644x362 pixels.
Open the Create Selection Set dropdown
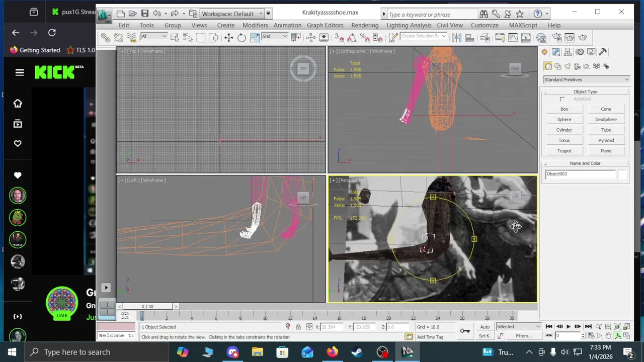424,36
